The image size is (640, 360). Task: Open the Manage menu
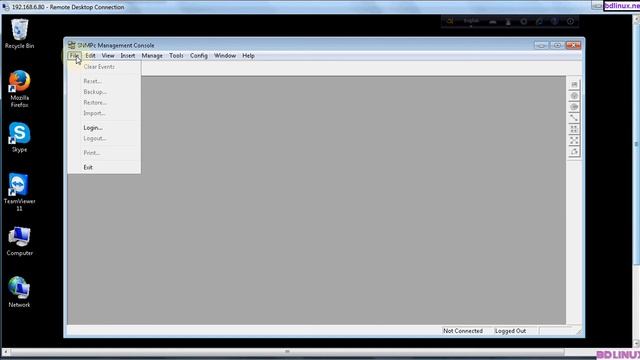pos(152,56)
